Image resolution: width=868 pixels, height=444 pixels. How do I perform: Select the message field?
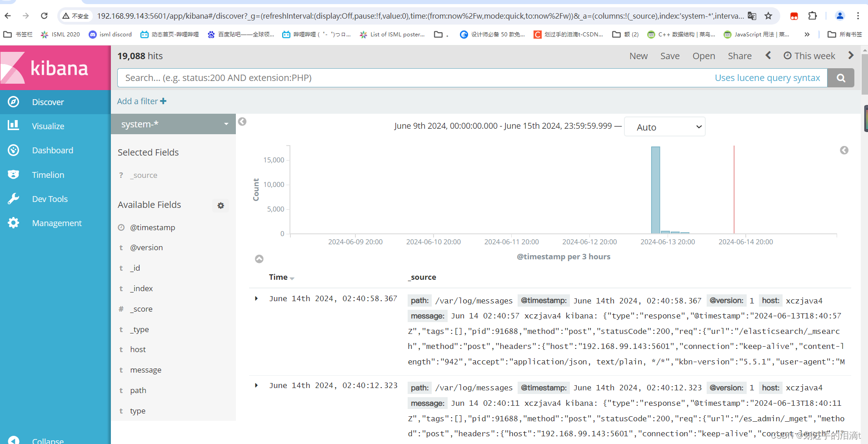point(145,370)
